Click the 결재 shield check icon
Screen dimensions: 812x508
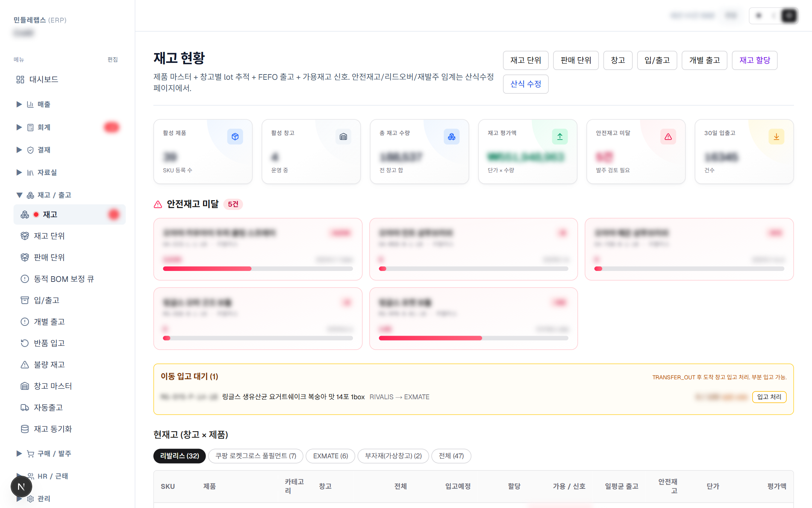[x=30, y=150]
